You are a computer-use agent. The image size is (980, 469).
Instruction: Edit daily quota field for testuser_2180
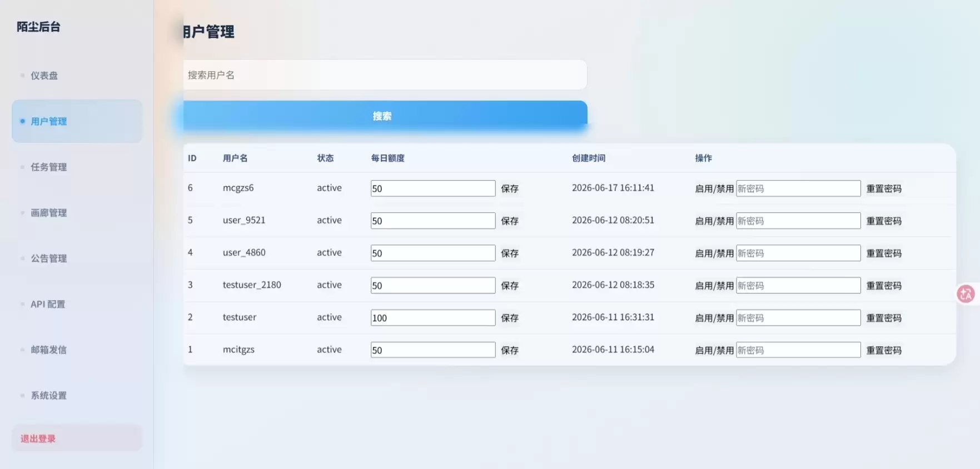(433, 285)
